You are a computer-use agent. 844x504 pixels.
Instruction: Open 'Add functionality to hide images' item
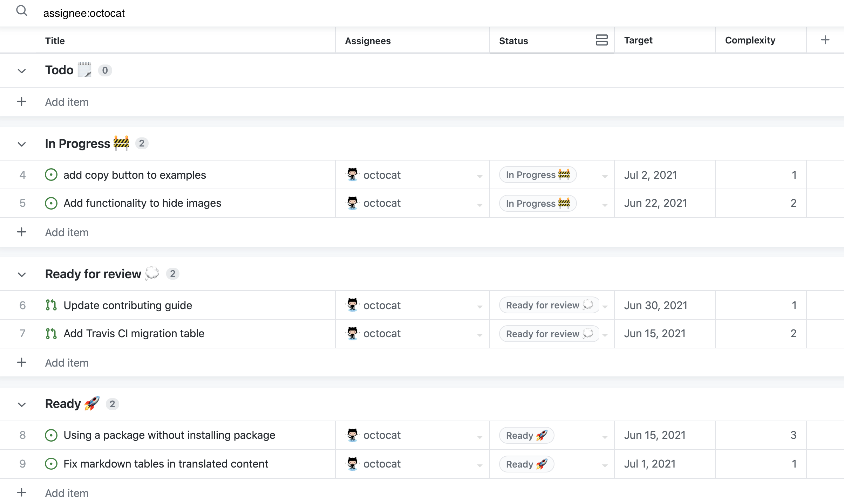(x=142, y=203)
